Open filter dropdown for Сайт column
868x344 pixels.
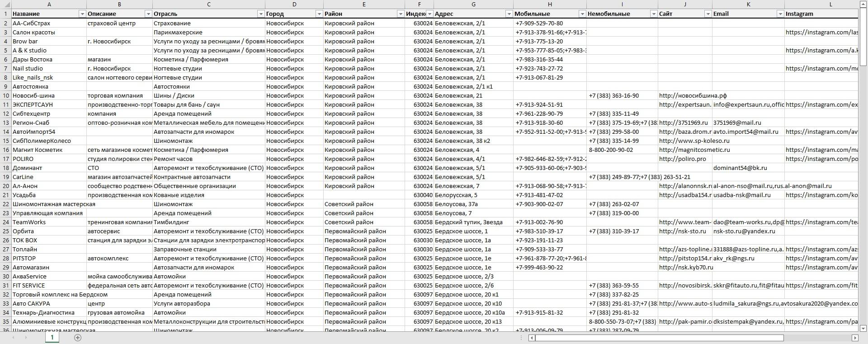coord(708,14)
